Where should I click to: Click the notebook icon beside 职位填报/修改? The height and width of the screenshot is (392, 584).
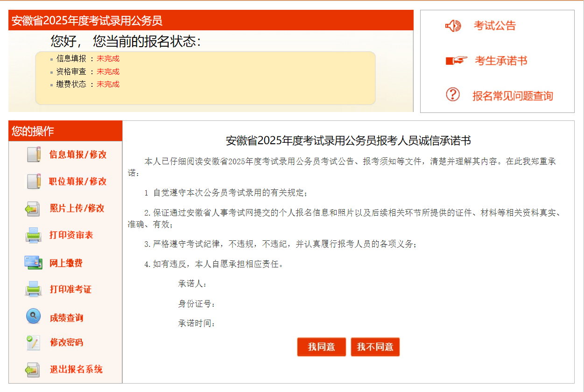click(x=34, y=181)
